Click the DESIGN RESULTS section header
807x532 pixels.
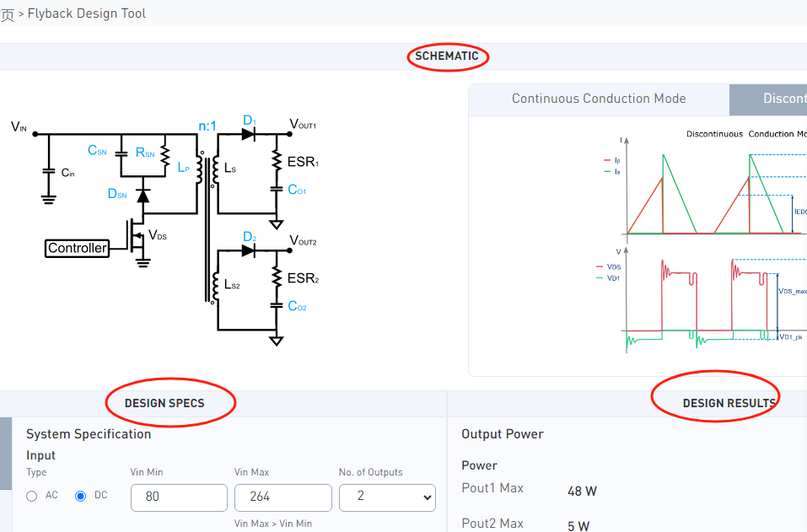(729, 403)
